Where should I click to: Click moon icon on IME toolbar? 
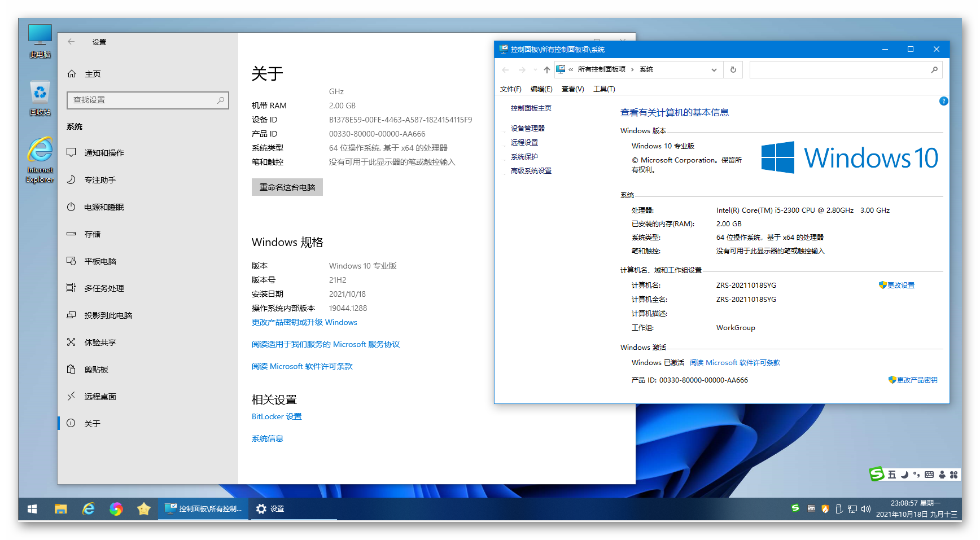(904, 475)
